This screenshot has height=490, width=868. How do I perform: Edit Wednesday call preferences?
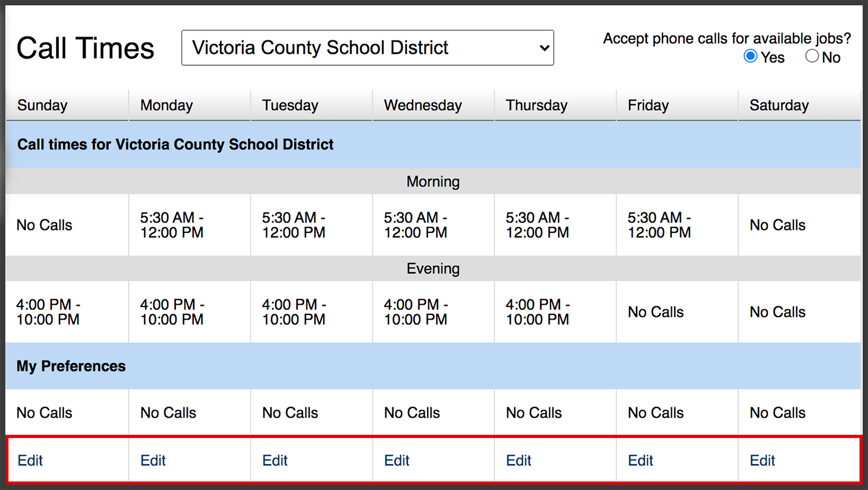pos(397,460)
